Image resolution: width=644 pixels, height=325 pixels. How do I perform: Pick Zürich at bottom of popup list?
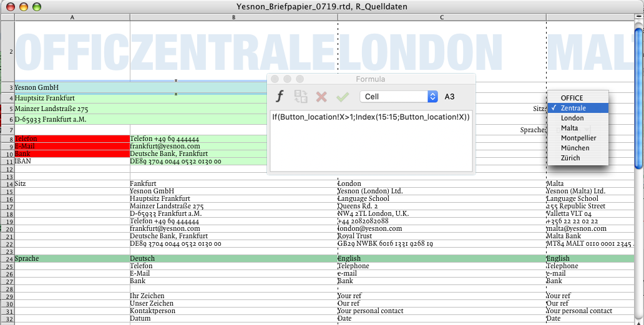(x=570, y=158)
